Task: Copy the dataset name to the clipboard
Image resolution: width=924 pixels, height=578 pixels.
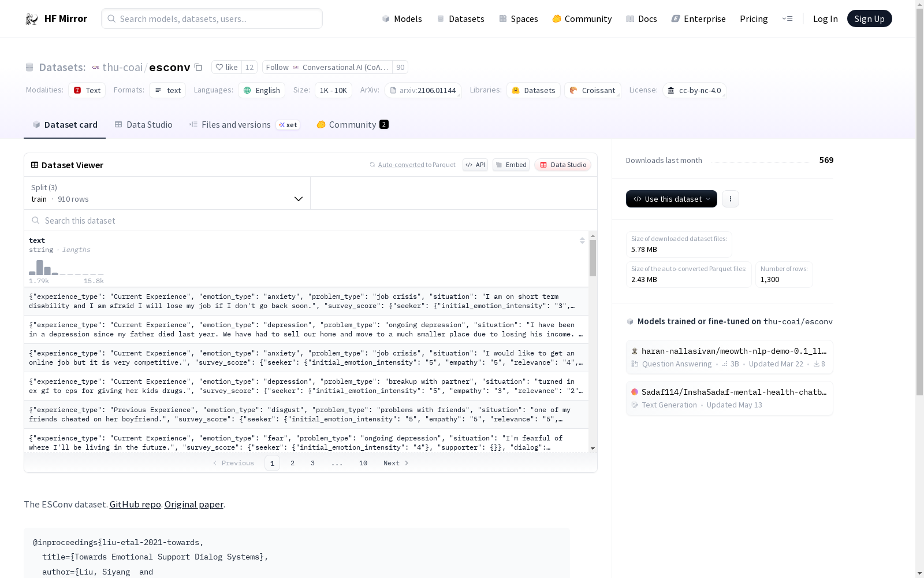Action: point(198,67)
